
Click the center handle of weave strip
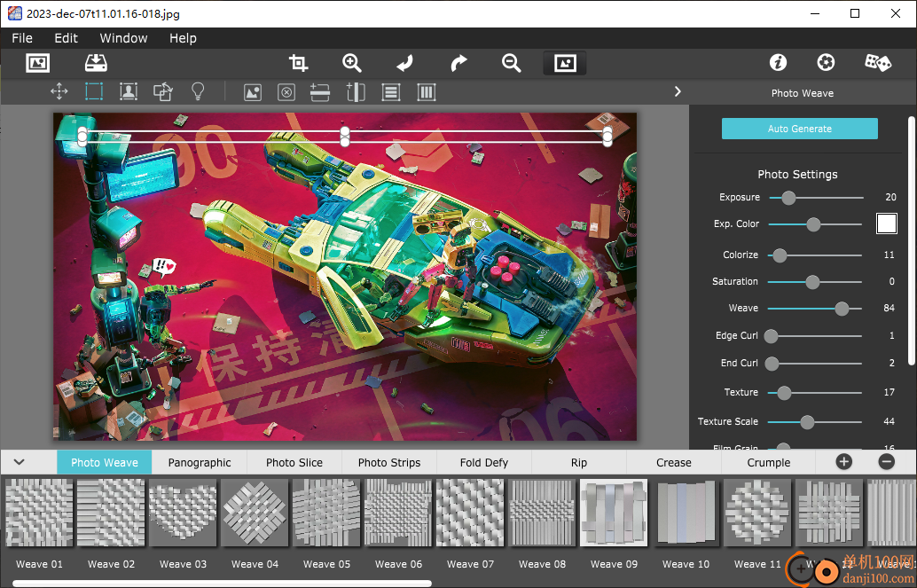click(x=345, y=137)
